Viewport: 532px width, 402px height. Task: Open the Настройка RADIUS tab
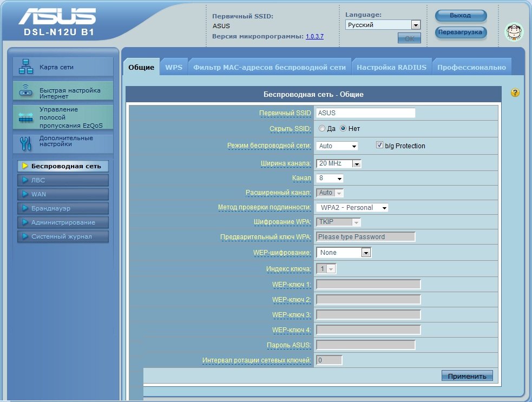(391, 68)
